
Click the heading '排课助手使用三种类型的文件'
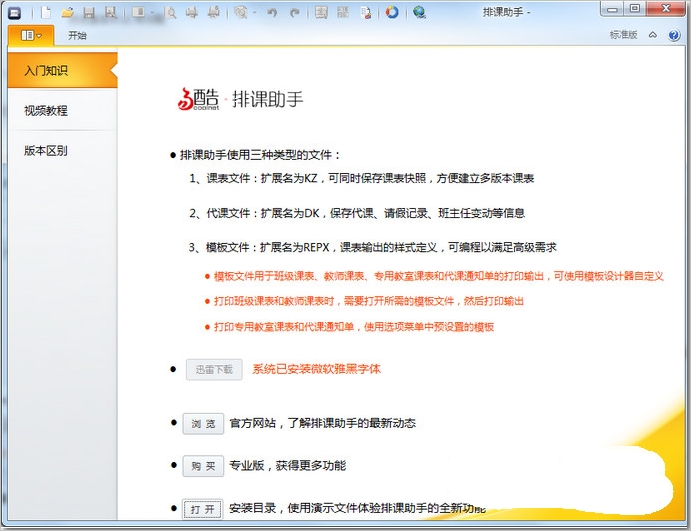260,155
